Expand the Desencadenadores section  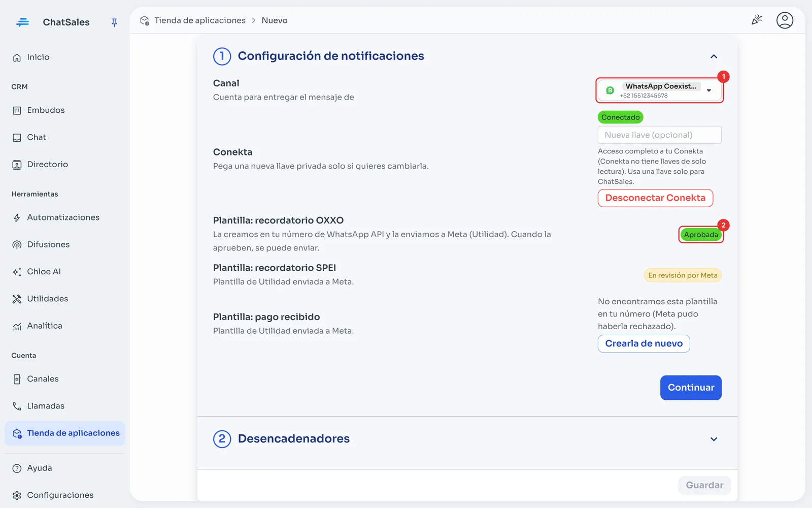point(714,439)
